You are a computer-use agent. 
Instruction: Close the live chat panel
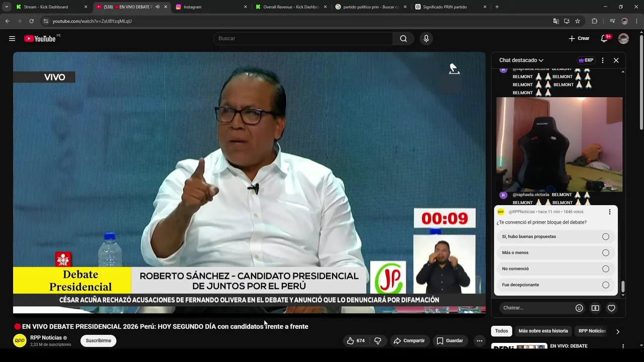click(616, 60)
